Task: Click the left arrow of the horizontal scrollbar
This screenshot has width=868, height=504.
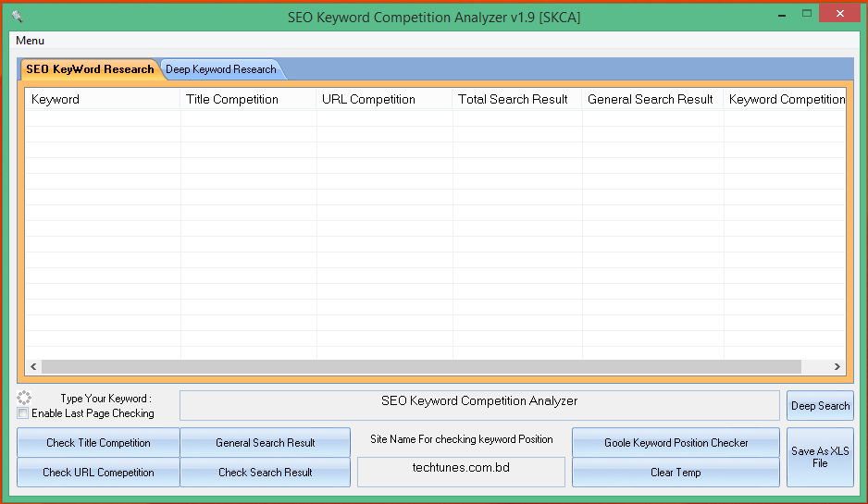Action: coord(33,367)
